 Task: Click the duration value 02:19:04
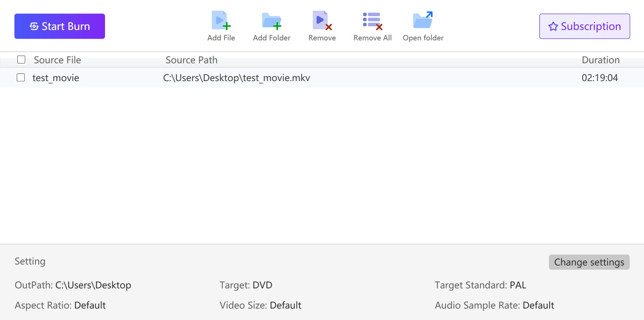pyautogui.click(x=600, y=78)
